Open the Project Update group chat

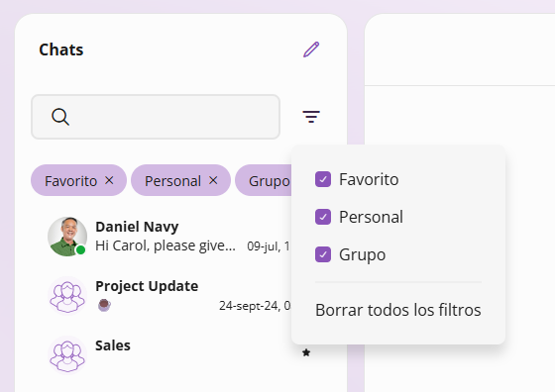coord(168,296)
